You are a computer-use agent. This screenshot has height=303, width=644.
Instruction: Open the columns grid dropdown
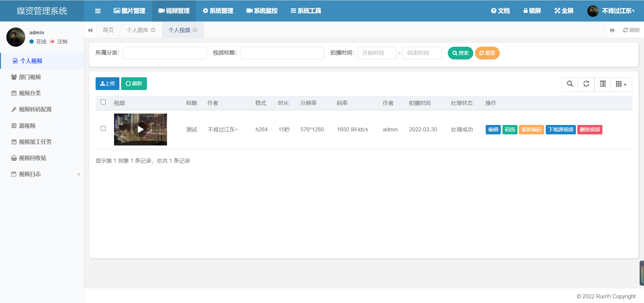pyautogui.click(x=621, y=84)
